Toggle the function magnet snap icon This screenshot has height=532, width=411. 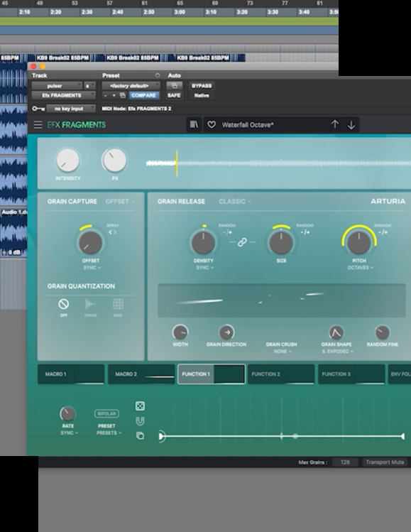(140, 421)
